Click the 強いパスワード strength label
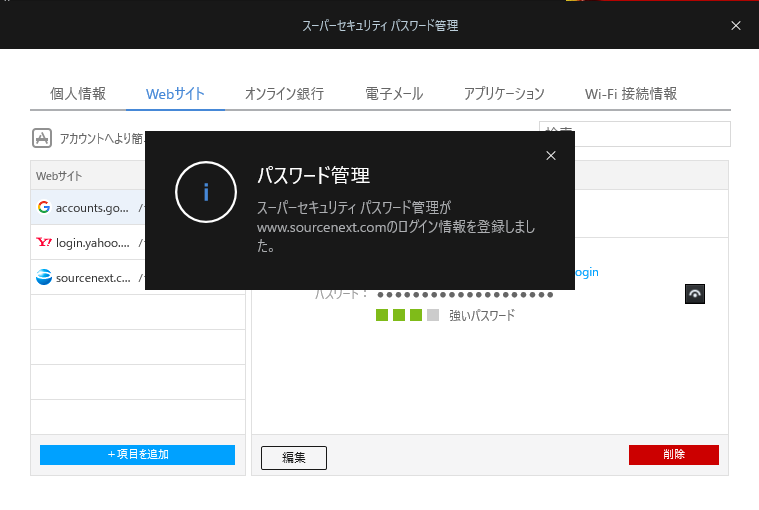 (482, 315)
